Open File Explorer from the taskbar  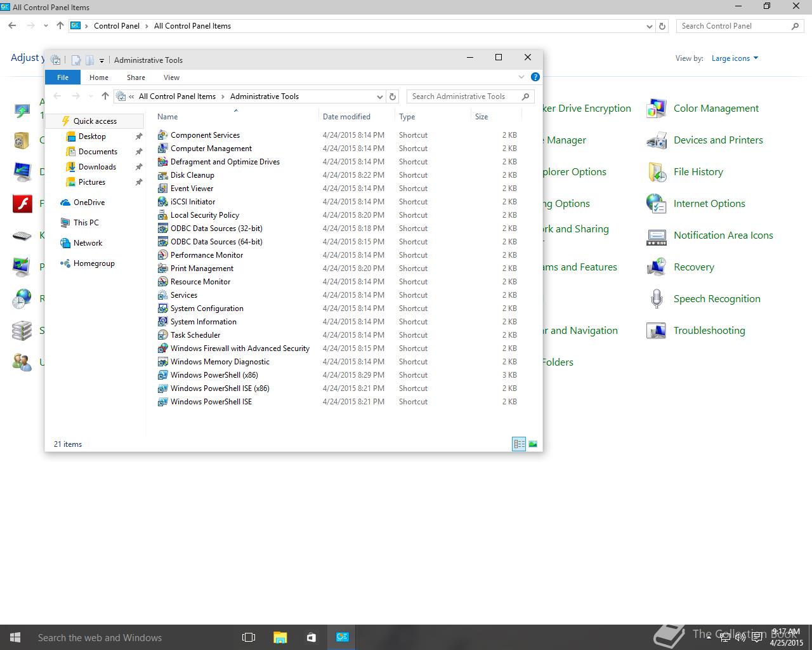(280, 637)
